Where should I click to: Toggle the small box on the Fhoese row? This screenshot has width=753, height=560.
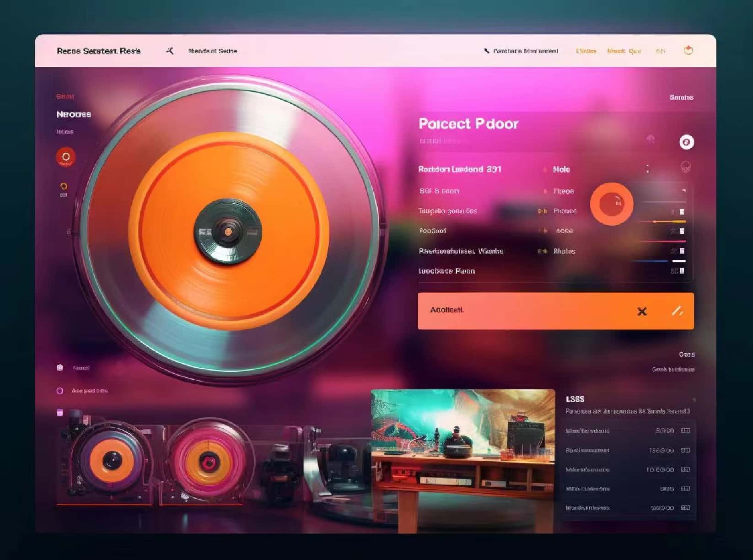(x=682, y=212)
